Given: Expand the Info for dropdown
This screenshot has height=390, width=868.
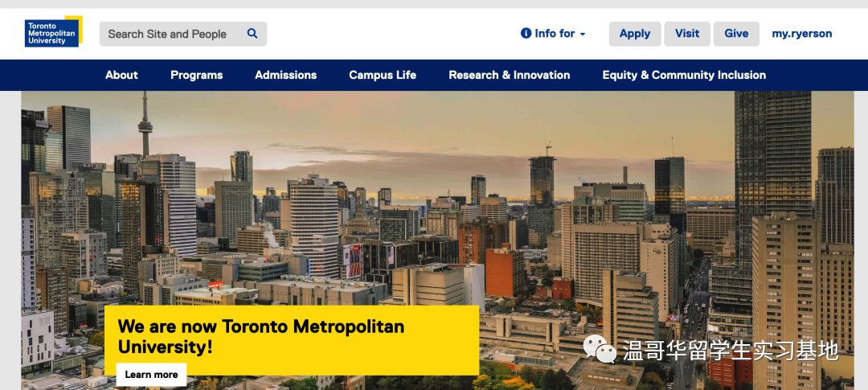Looking at the screenshot, I should point(553,33).
